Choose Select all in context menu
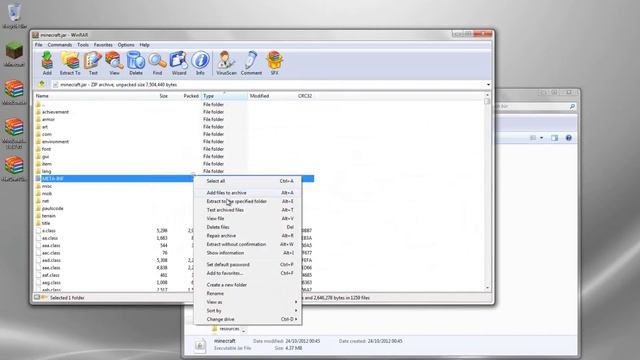640x360 pixels. coord(248,181)
